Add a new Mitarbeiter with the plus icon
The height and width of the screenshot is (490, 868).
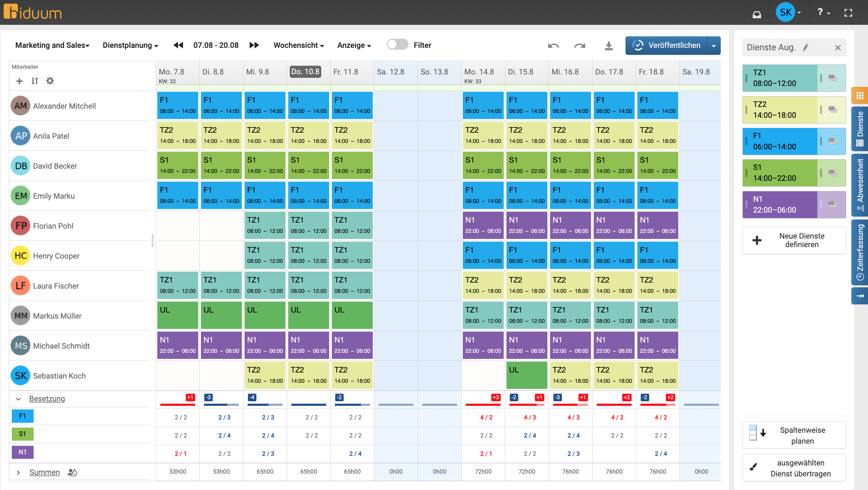(19, 81)
